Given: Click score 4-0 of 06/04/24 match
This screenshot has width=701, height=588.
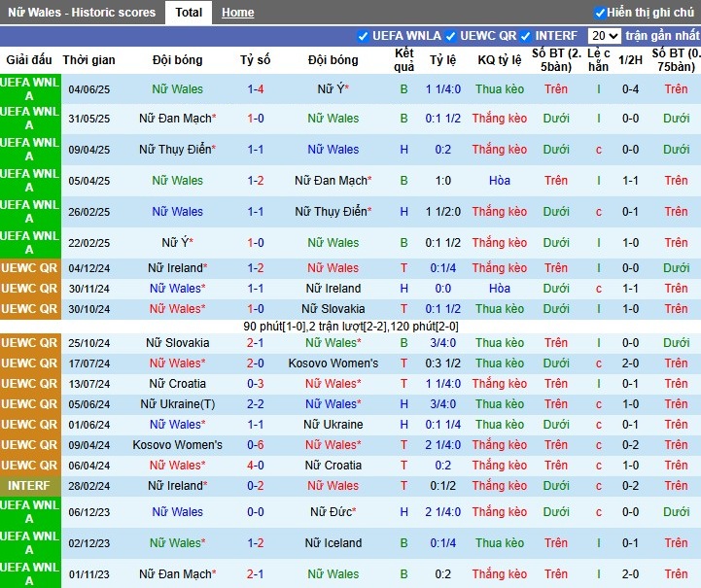Looking at the screenshot, I should (256, 466).
